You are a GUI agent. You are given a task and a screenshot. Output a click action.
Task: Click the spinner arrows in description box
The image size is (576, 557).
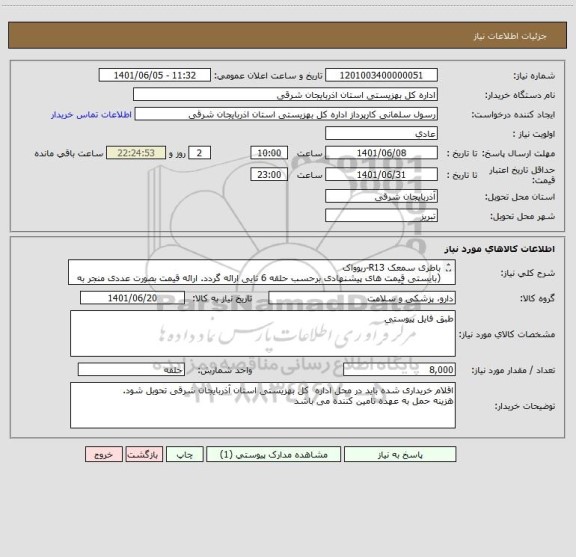tap(448, 268)
